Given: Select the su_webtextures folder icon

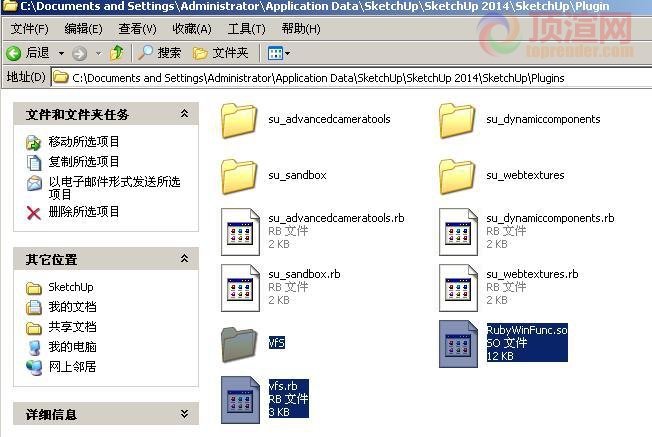Looking at the screenshot, I should tap(457, 177).
